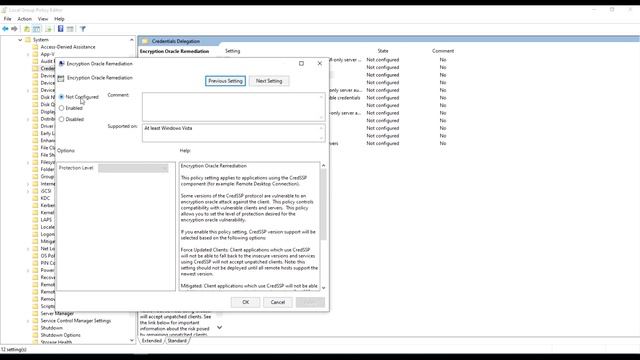This screenshot has width=640, height=360.
Task: Click the Help text scrollbar thumb
Action: pyautogui.click(x=323, y=204)
